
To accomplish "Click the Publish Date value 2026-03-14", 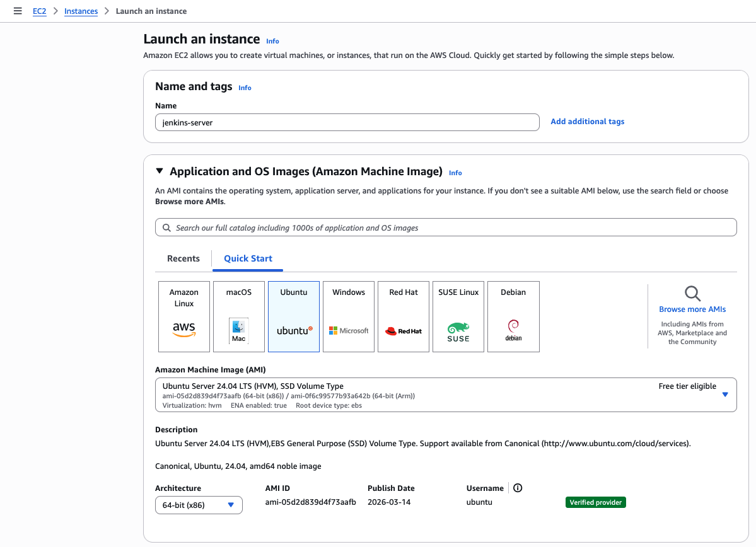I will 389,502.
